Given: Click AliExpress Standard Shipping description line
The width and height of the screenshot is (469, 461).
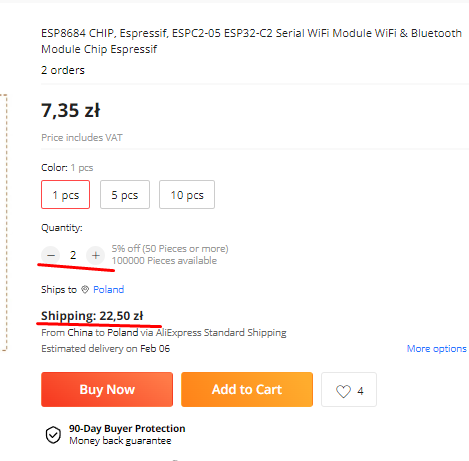Looking at the screenshot, I should point(164,333).
